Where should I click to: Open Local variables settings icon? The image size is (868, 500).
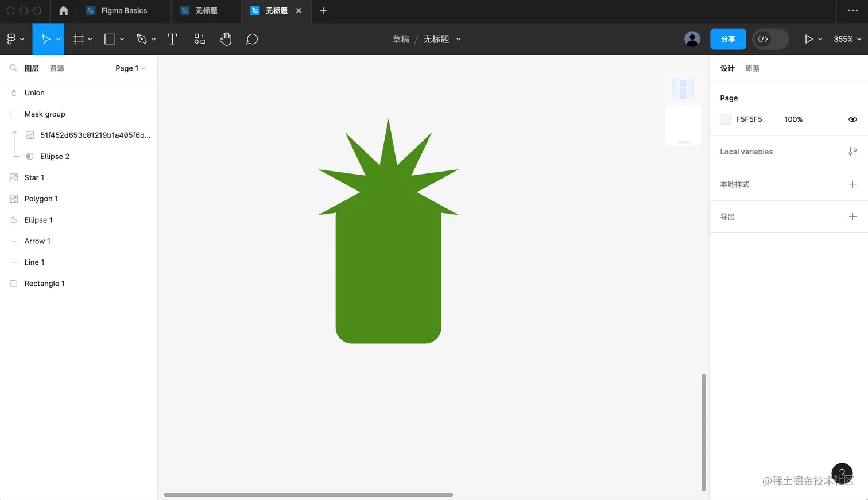[x=852, y=152]
